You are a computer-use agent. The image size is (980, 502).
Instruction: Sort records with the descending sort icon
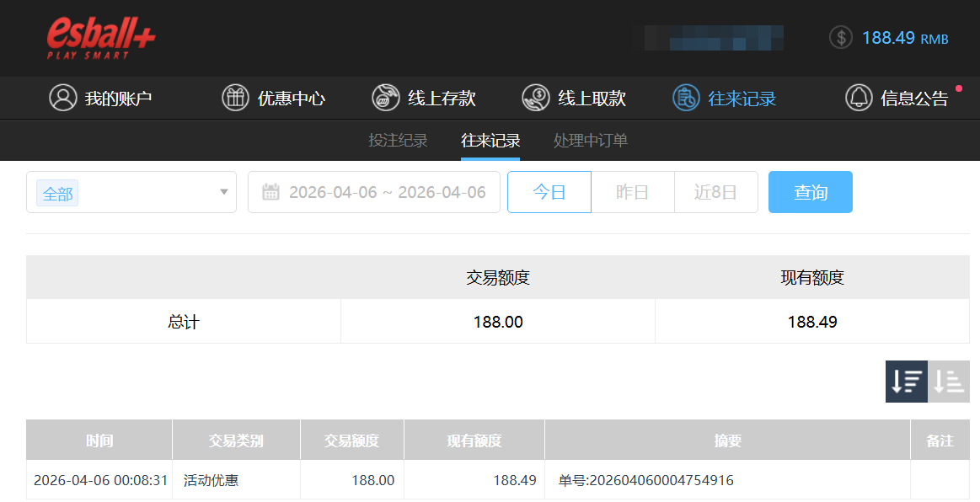click(906, 382)
